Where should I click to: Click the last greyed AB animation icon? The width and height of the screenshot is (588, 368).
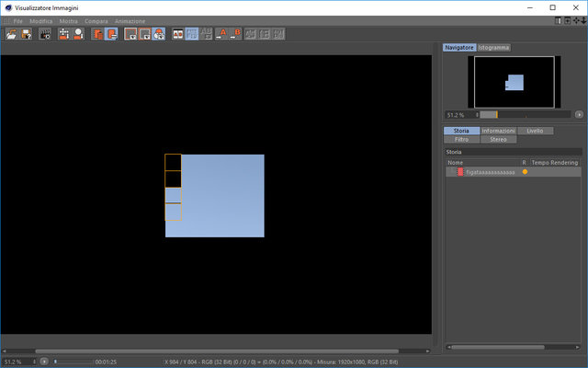278,34
